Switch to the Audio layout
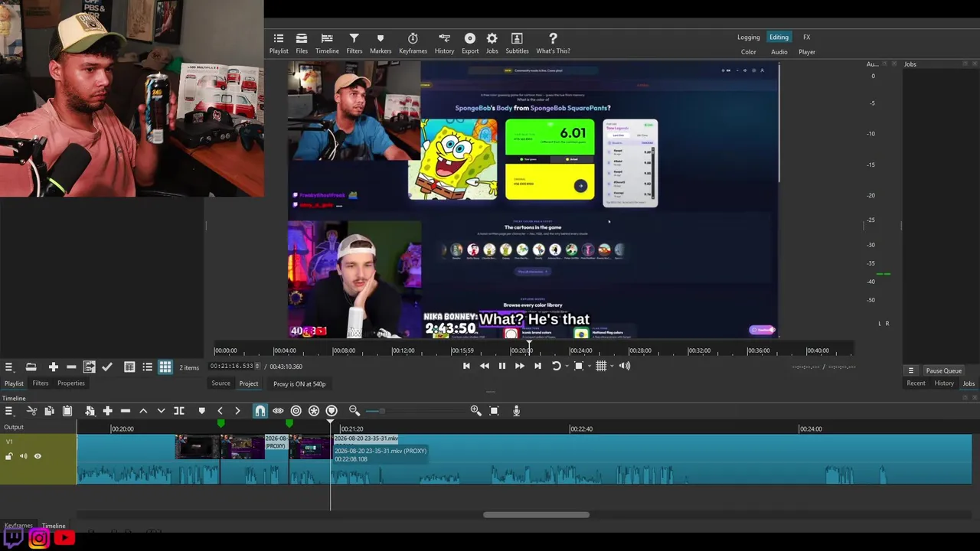 tap(779, 52)
